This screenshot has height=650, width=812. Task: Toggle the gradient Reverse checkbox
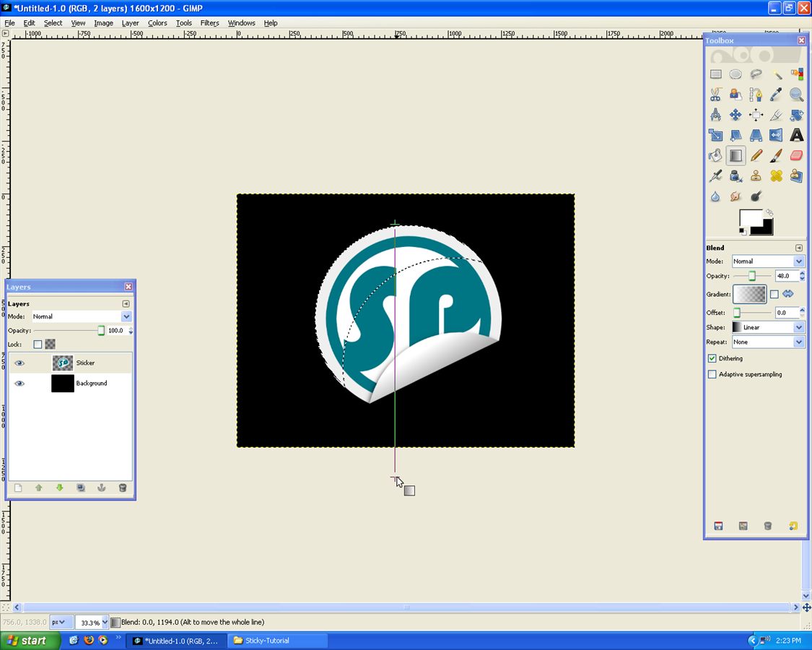[774, 295]
